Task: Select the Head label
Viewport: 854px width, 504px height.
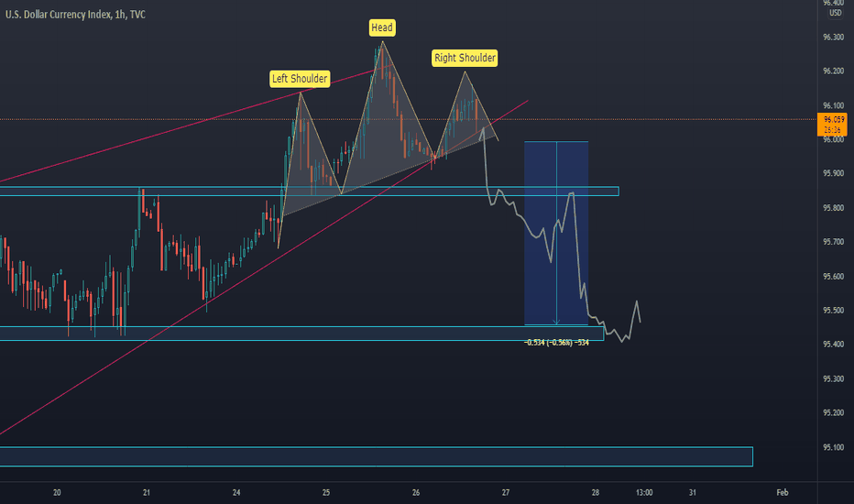Action: click(382, 27)
